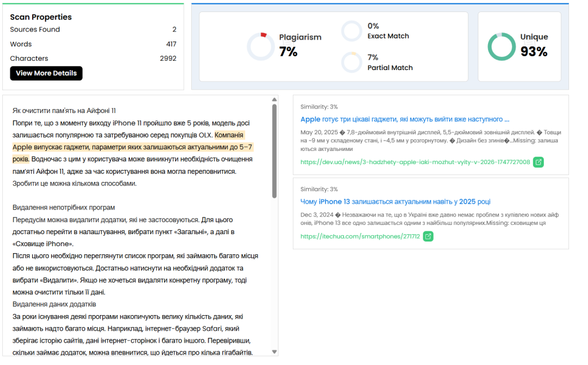Click the Characters count row
This screenshot has width=588, height=365.
click(93, 59)
